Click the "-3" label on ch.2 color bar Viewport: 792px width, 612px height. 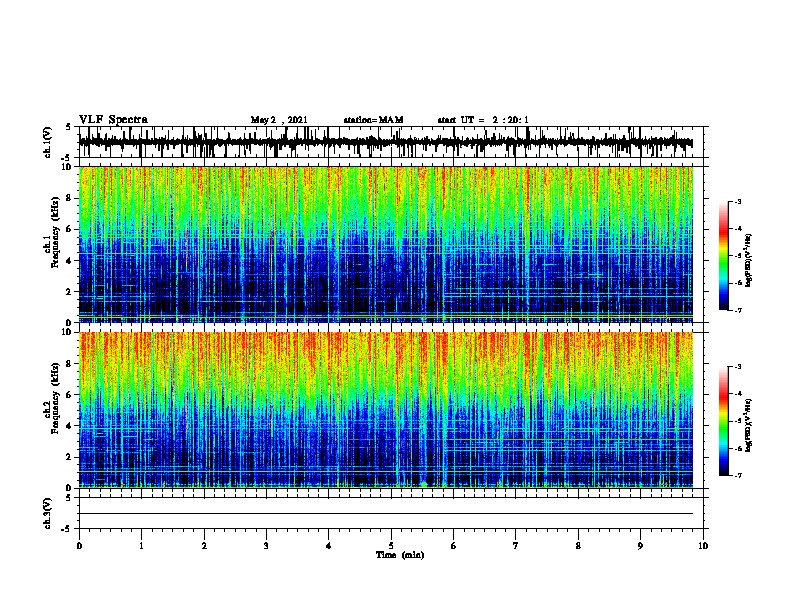point(738,367)
